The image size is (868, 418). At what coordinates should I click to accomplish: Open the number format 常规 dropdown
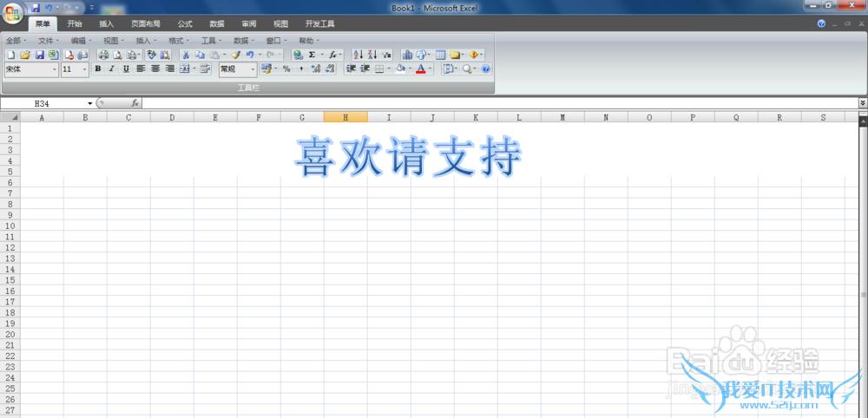point(253,69)
